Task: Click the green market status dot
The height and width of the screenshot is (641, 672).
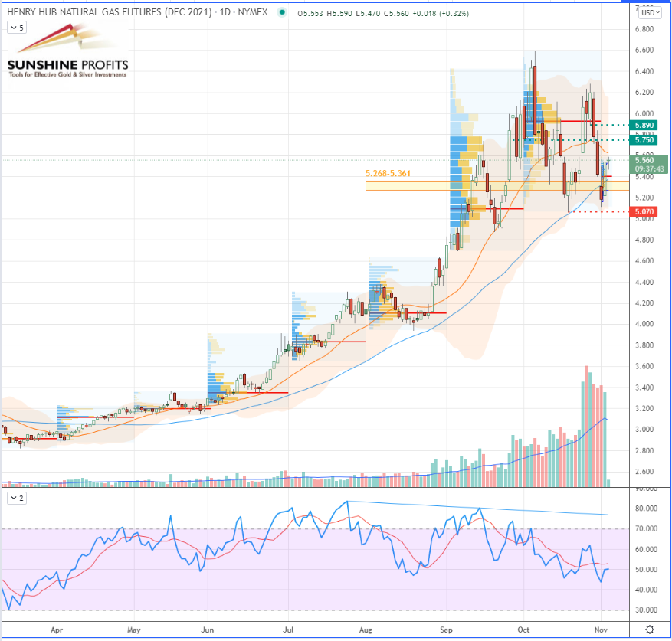Action: point(282,12)
